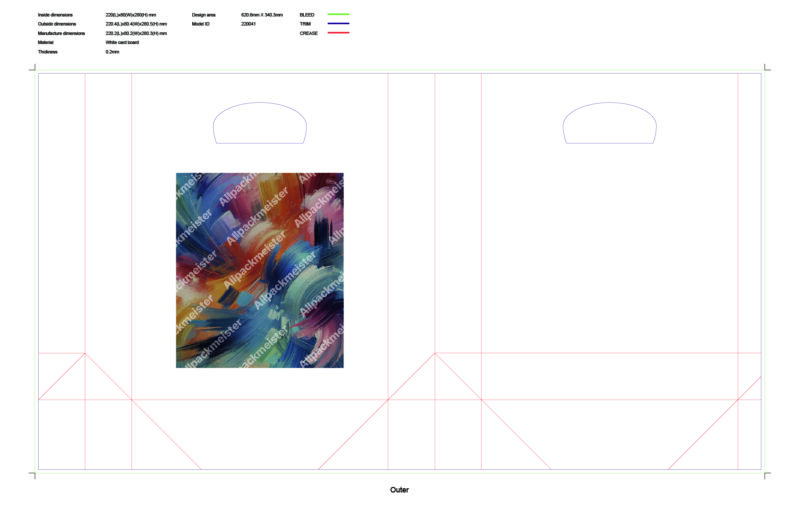This screenshot has height=508, width=800.
Task: Click the "Design area" label
Action: (x=204, y=15)
